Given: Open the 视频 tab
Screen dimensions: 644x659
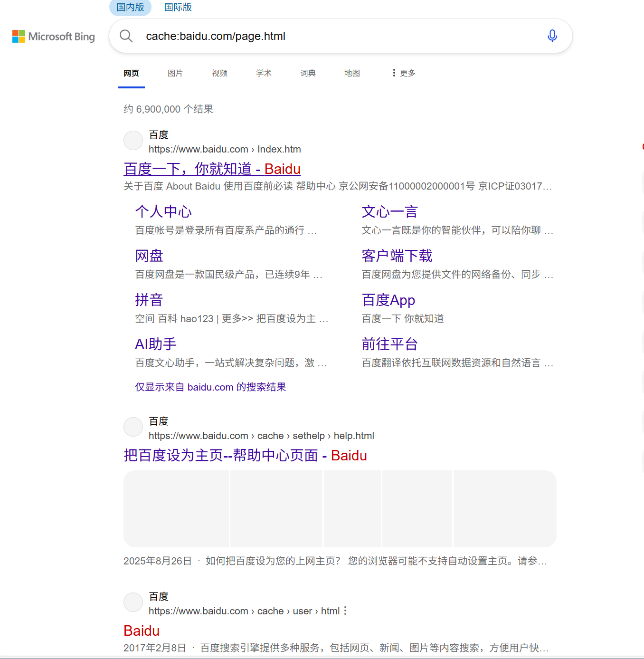Looking at the screenshot, I should pyautogui.click(x=219, y=73).
